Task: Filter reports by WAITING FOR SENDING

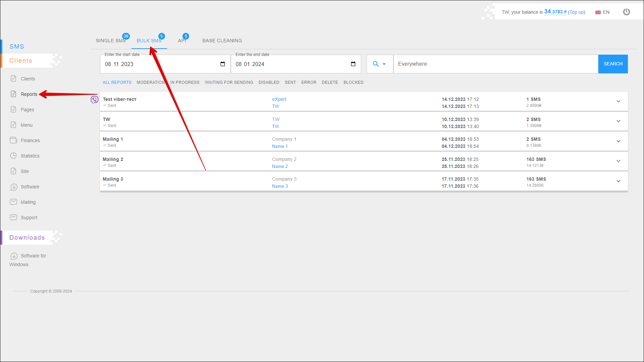Action: [229, 82]
